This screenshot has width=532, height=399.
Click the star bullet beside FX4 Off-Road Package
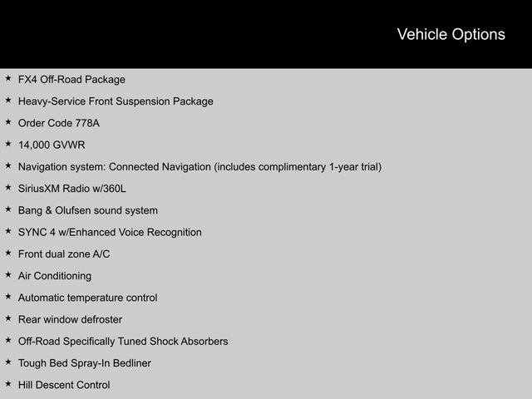[x=7, y=79]
